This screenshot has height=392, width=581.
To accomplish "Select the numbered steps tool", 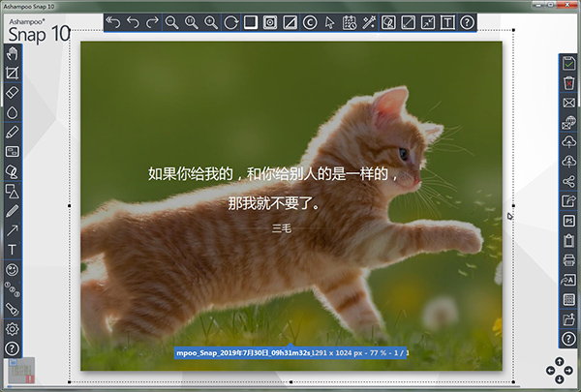I will (13, 289).
